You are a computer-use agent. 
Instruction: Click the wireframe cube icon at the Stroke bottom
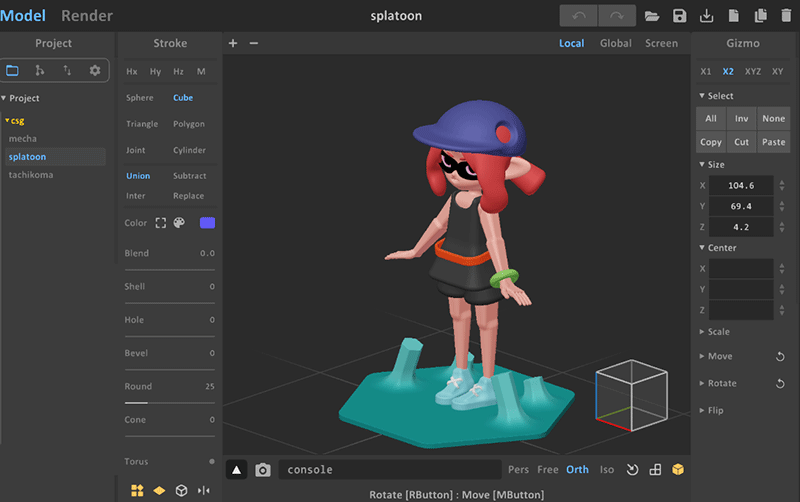tap(181, 490)
